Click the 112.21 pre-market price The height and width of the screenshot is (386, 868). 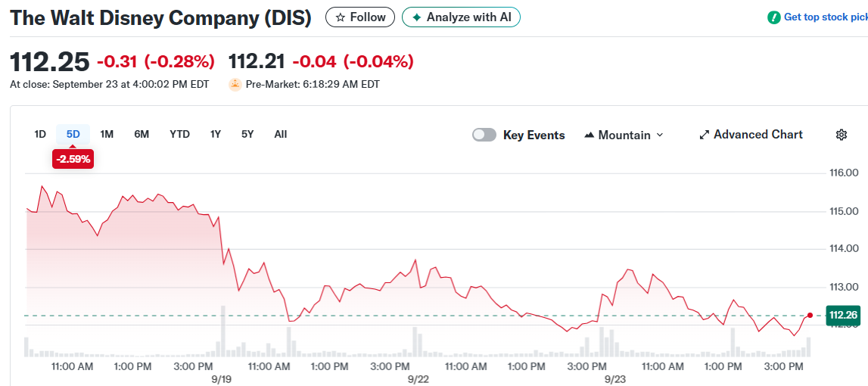click(x=257, y=61)
